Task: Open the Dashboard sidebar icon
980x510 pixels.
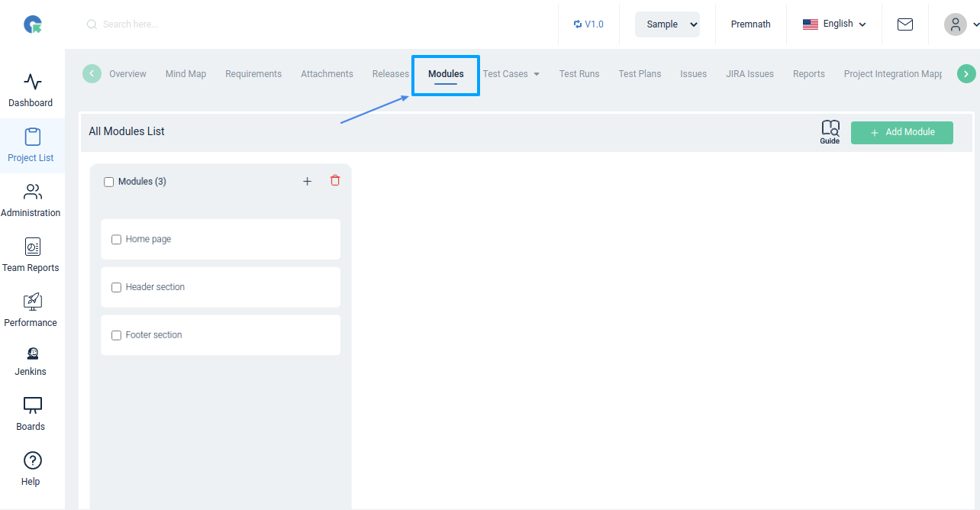Action: point(32,82)
